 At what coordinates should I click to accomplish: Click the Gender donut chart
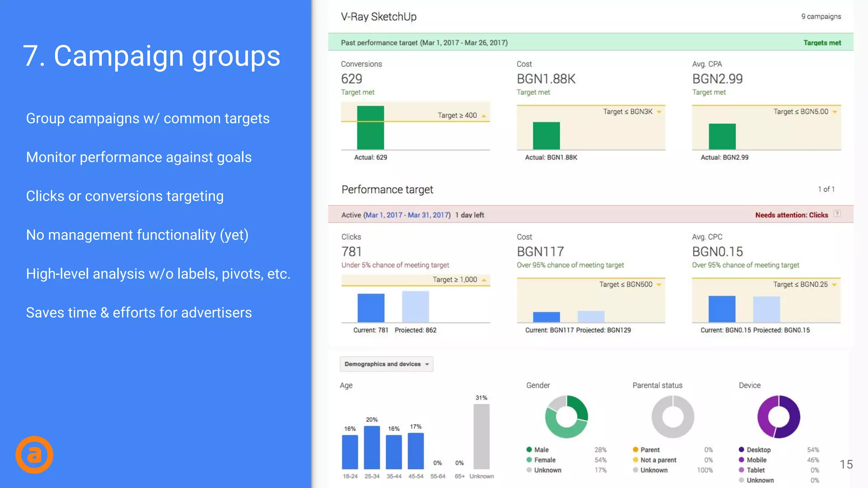click(566, 417)
